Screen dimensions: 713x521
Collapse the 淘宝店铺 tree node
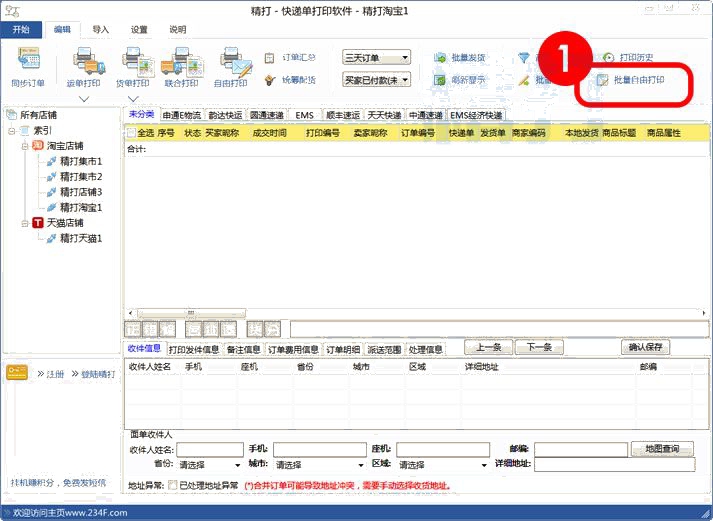pos(25,146)
